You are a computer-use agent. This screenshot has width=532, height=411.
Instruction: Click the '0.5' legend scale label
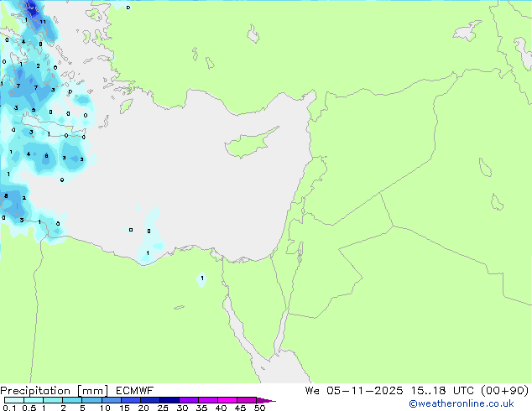pos(29,408)
